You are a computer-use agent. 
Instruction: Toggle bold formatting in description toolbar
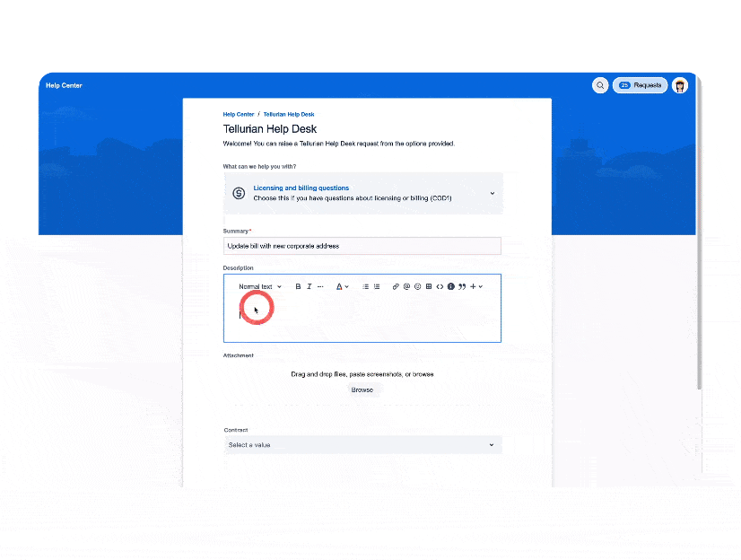coord(298,286)
